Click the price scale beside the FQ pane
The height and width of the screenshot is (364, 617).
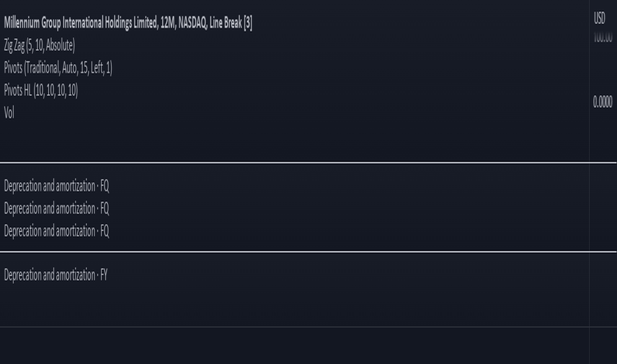pos(603,207)
